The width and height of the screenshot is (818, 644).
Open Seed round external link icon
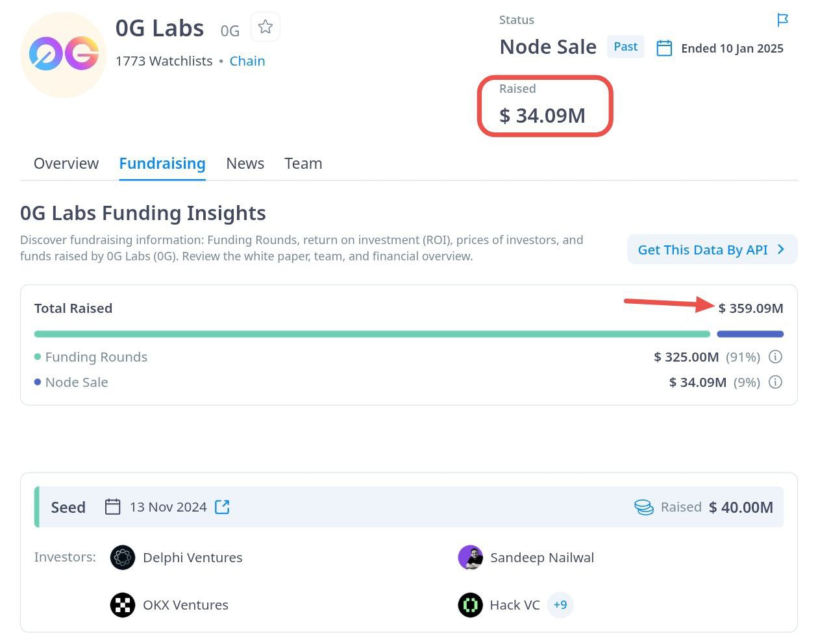222,506
